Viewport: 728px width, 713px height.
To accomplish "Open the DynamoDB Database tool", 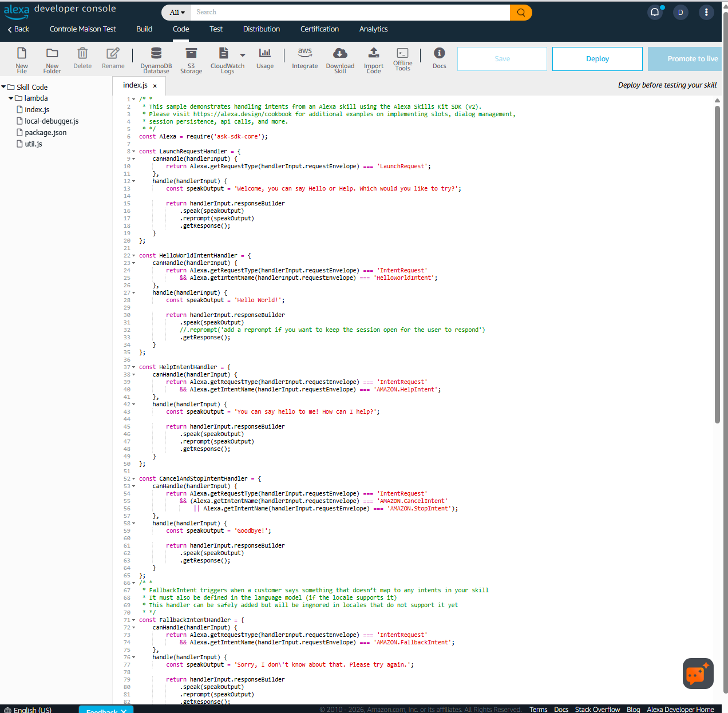I will click(x=156, y=54).
